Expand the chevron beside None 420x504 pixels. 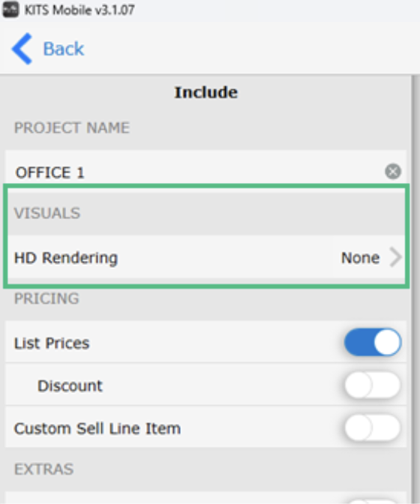(395, 257)
